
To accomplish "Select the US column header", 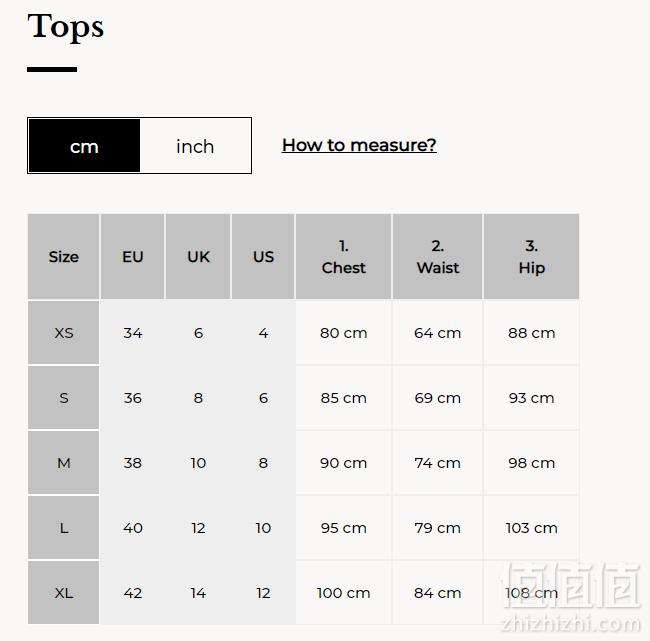I will pyautogui.click(x=263, y=257).
